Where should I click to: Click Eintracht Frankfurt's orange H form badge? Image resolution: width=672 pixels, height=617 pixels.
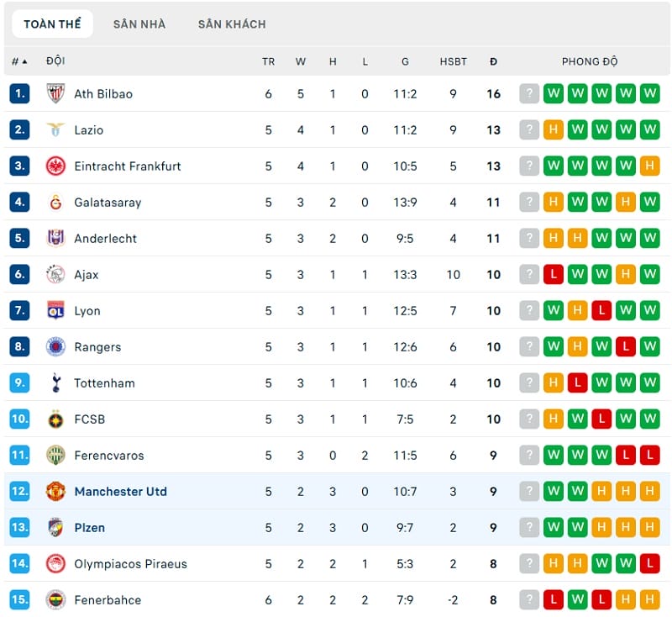click(649, 166)
